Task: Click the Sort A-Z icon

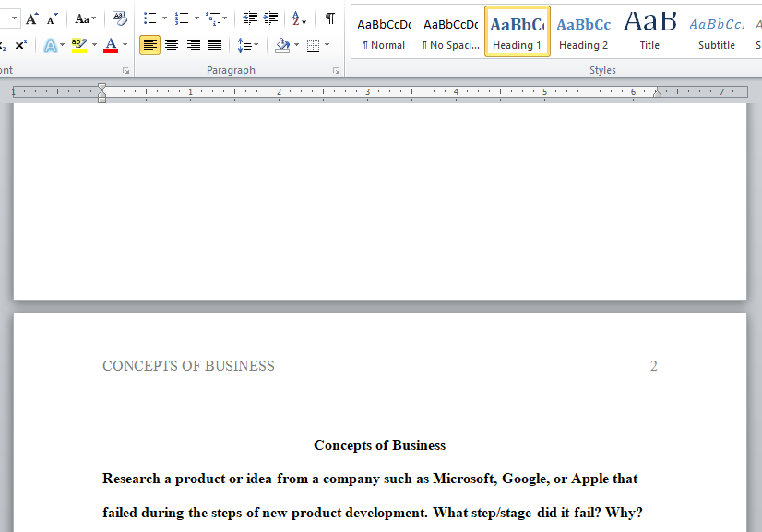Action: (x=299, y=18)
